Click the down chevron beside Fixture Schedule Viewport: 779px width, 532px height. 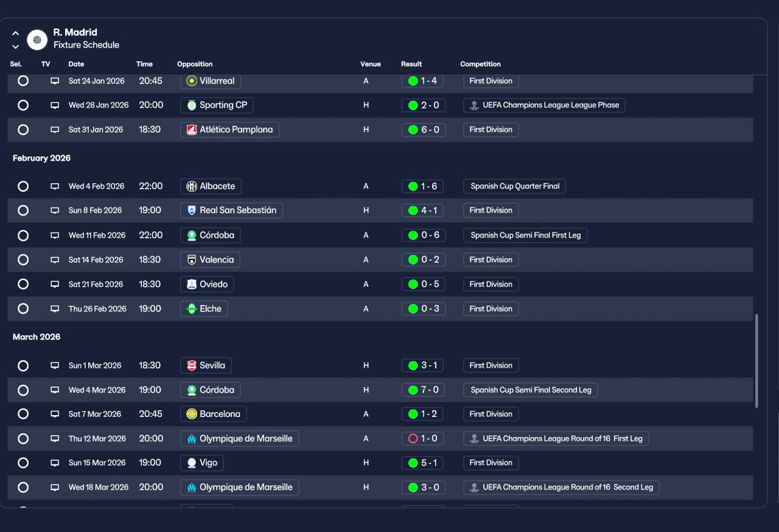click(16, 46)
